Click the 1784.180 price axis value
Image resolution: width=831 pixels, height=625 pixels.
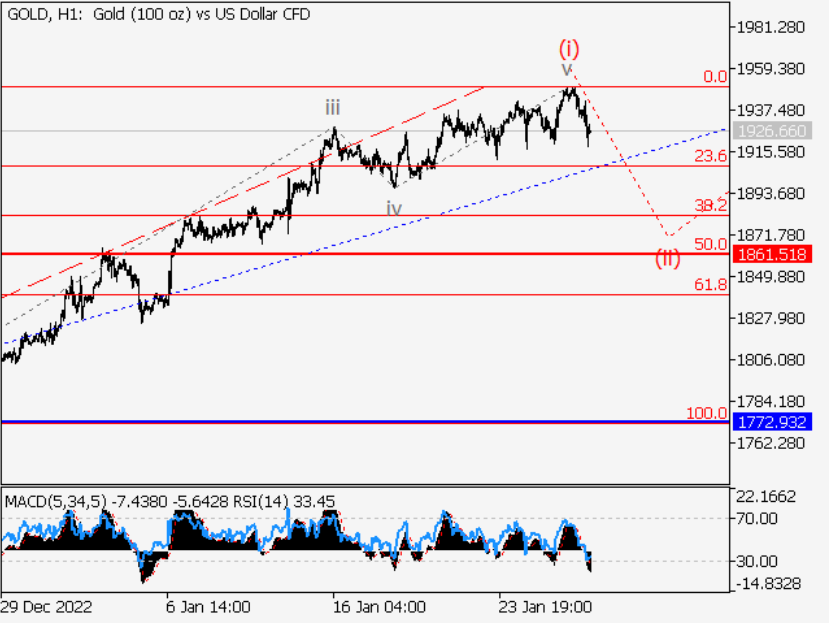[771, 401]
